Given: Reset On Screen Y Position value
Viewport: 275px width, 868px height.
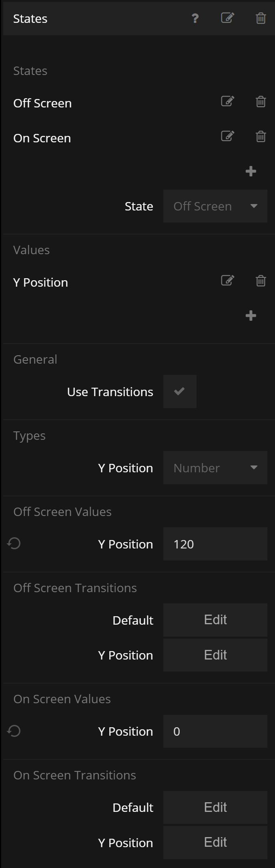Looking at the screenshot, I should pyautogui.click(x=14, y=731).
